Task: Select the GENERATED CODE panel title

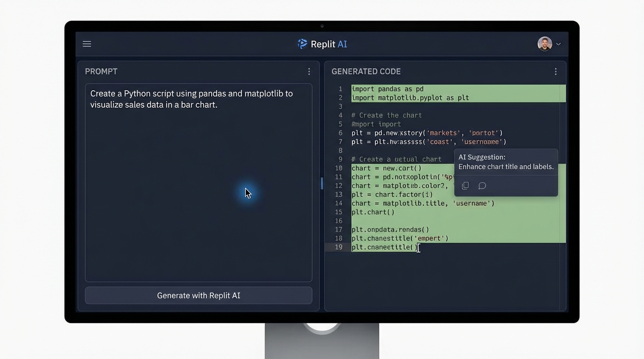Action: click(x=366, y=71)
